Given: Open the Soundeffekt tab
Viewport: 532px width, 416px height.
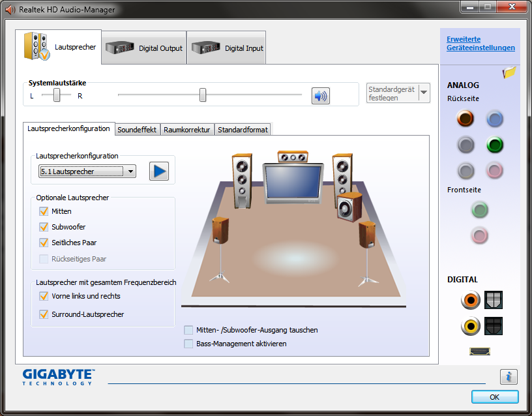Looking at the screenshot, I should 137,130.
